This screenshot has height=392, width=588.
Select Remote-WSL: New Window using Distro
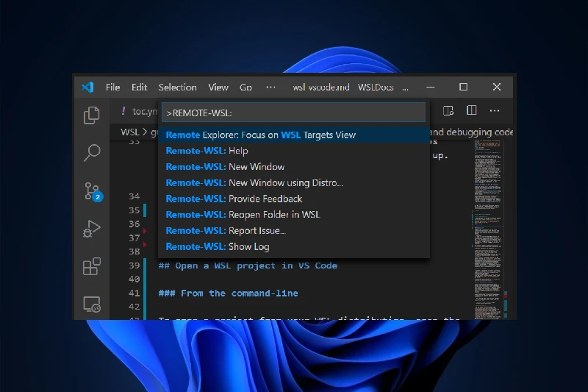293,182
